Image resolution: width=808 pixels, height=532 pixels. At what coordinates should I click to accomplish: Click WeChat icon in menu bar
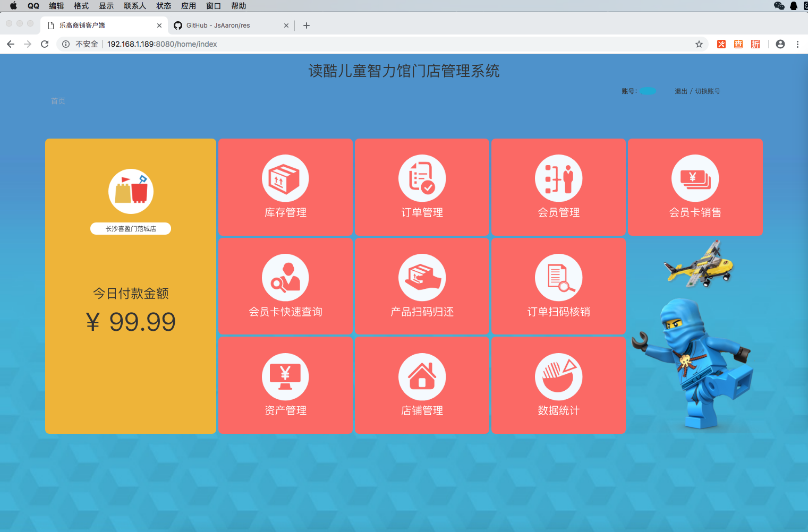(x=779, y=6)
